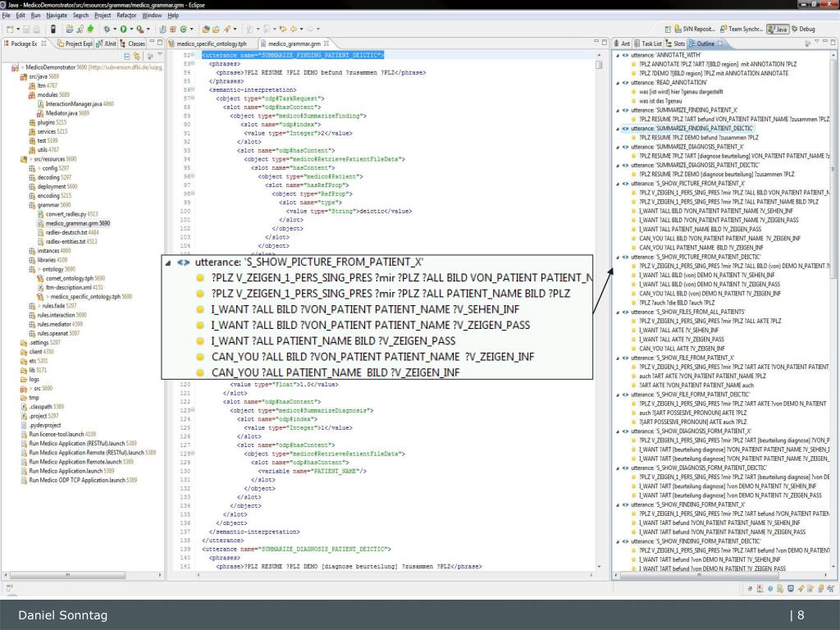
Task: Open the Edit menu
Action: [21, 15]
